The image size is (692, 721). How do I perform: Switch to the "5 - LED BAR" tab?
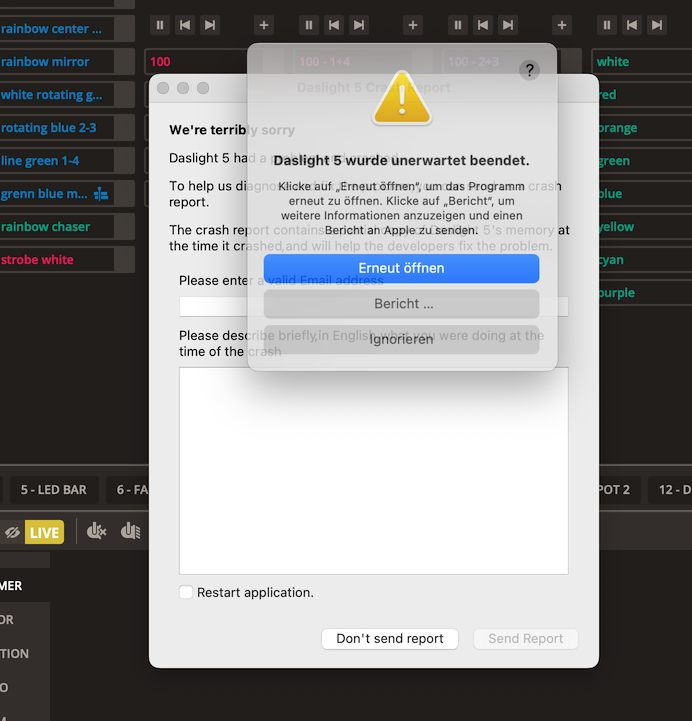click(54, 490)
